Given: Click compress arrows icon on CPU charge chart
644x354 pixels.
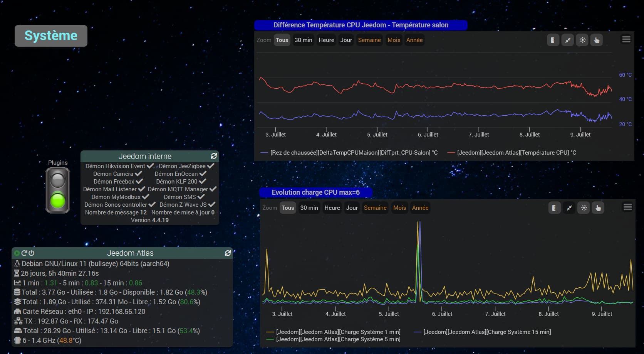Looking at the screenshot, I should [569, 208].
